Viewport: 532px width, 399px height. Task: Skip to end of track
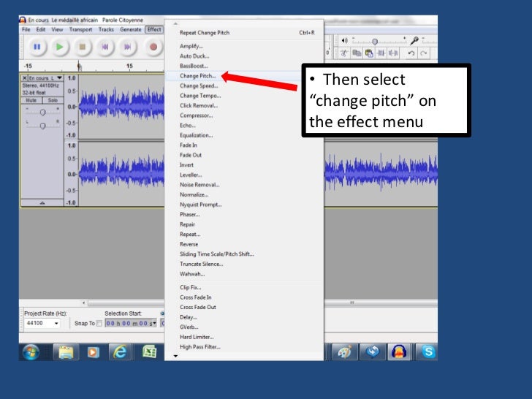click(128, 47)
